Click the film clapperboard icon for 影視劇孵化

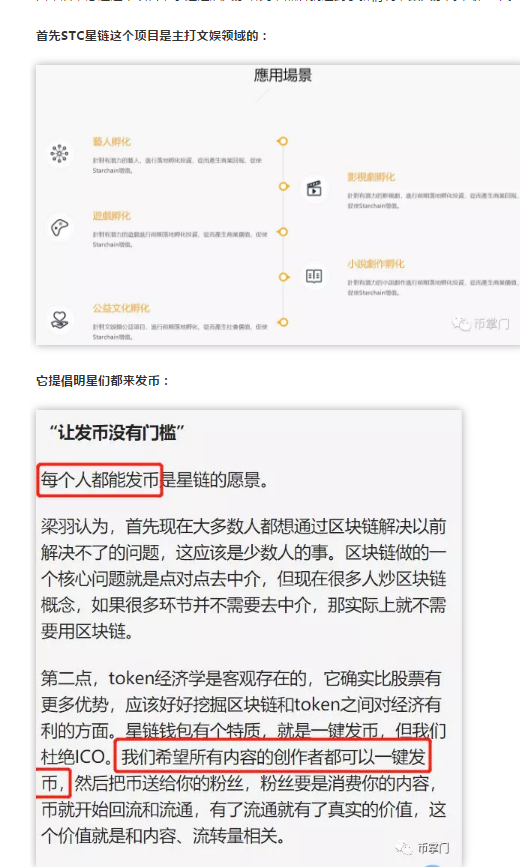click(314, 189)
